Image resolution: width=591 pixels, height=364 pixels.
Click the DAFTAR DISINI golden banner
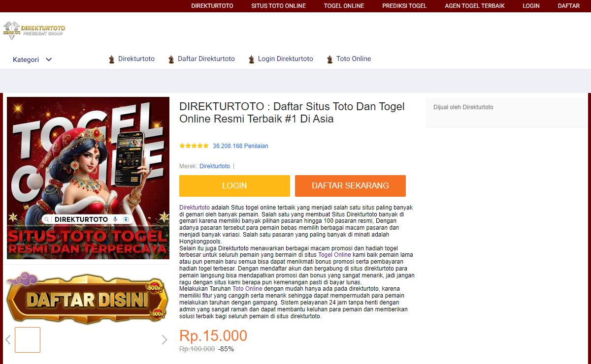[x=87, y=298]
